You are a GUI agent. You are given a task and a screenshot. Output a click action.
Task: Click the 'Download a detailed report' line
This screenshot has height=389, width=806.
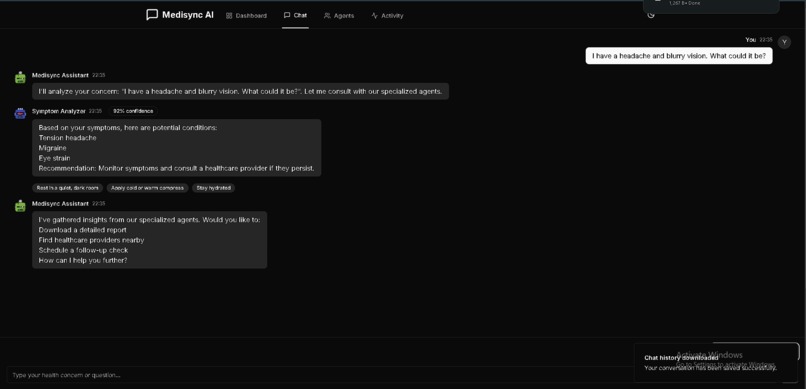coord(82,230)
